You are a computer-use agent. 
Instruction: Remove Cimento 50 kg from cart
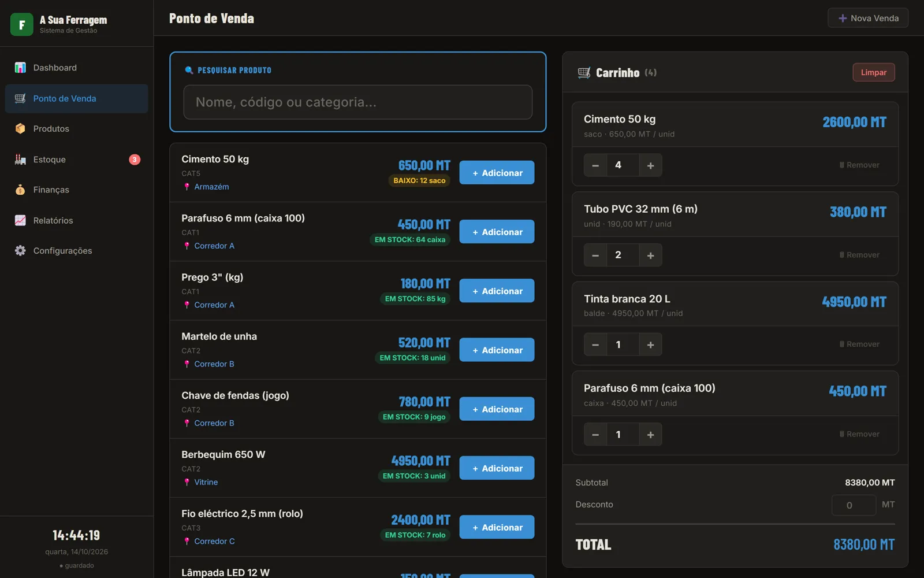point(859,165)
